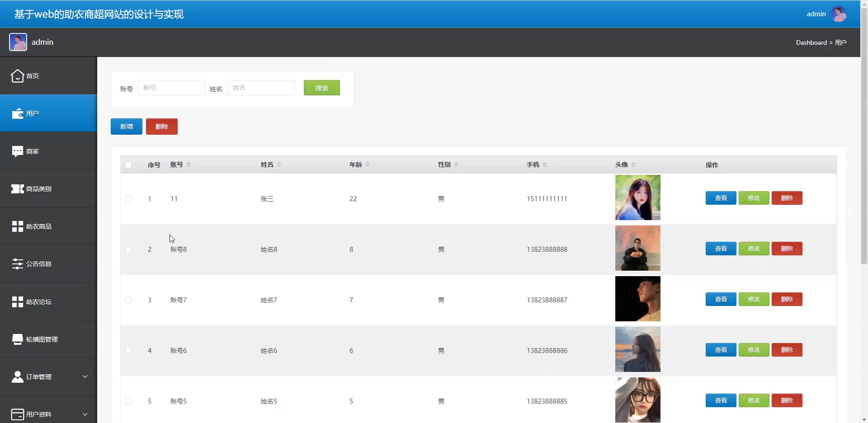
Task: Check the checkbox for row 账号5
Action: click(x=128, y=401)
